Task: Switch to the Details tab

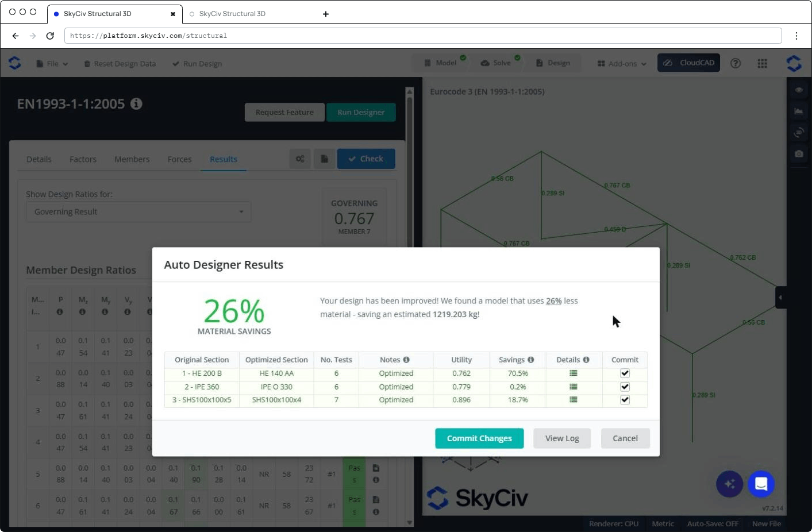Action: [39, 159]
